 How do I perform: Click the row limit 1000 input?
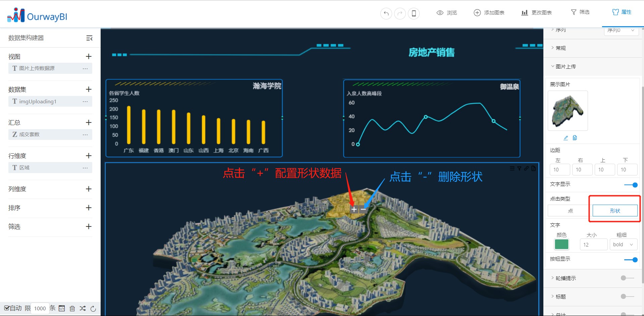point(40,308)
